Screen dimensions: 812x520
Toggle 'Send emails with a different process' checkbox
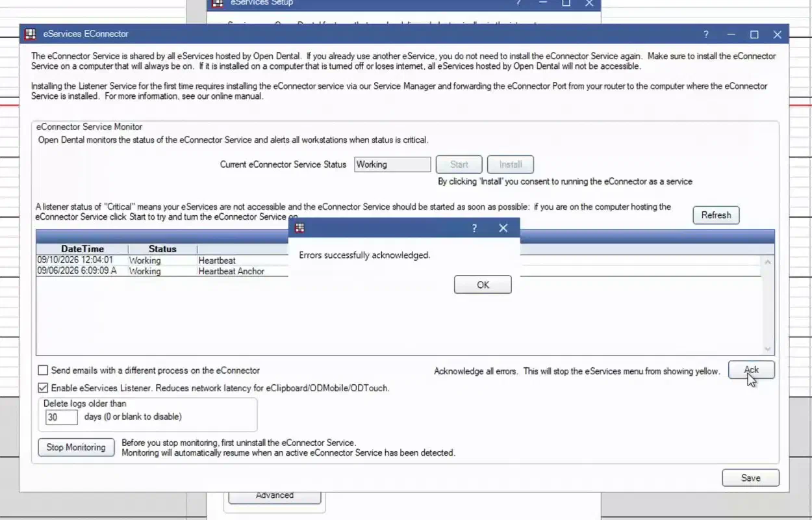coord(43,370)
